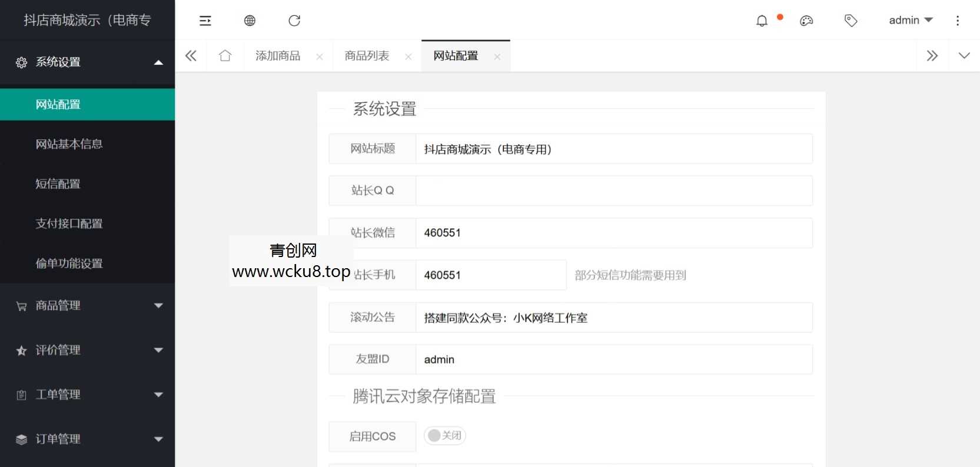The height and width of the screenshot is (467, 980).
Task: Expand the 订单管理 sidebar menu
Action: [87, 439]
